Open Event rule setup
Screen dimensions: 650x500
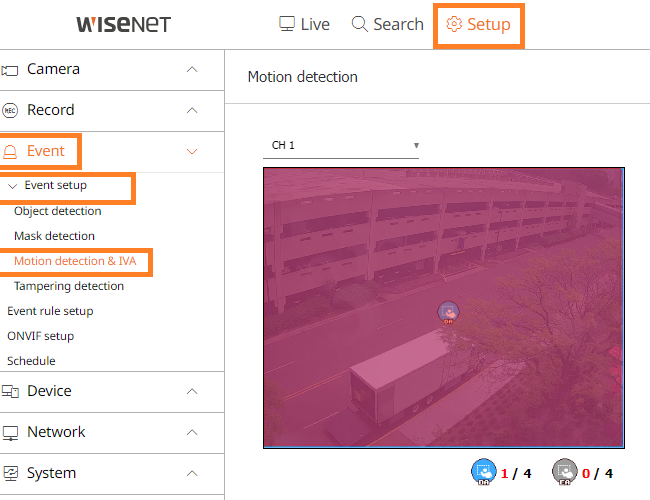pyautogui.click(x=50, y=311)
